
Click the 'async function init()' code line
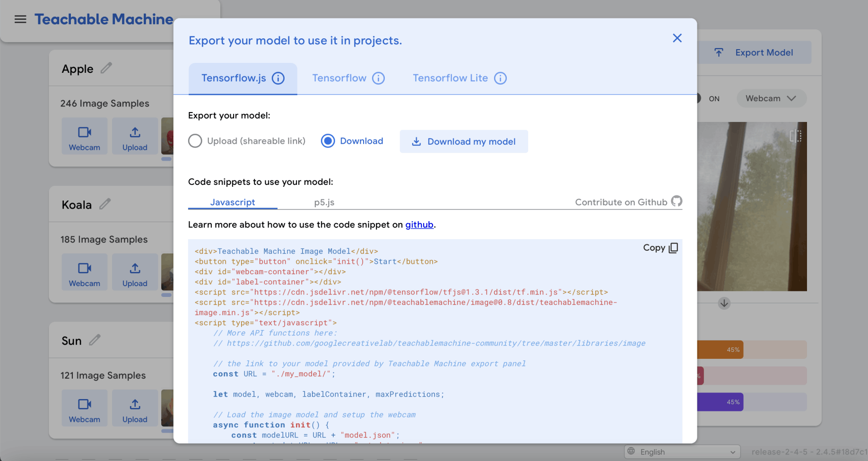point(271,425)
